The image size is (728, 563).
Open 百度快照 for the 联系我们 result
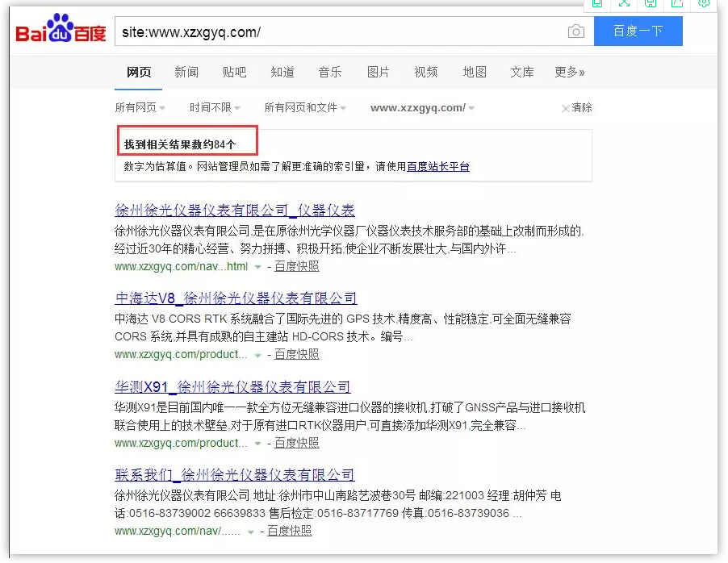tap(289, 531)
